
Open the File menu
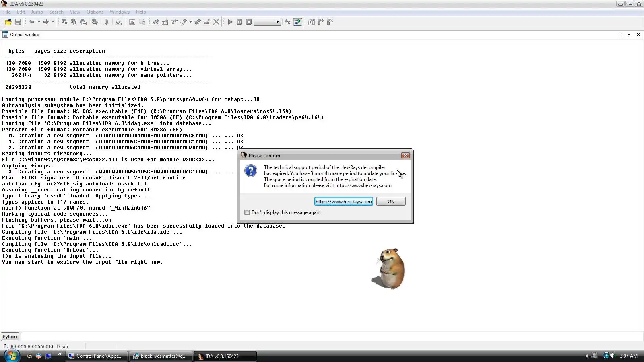pos(7,12)
